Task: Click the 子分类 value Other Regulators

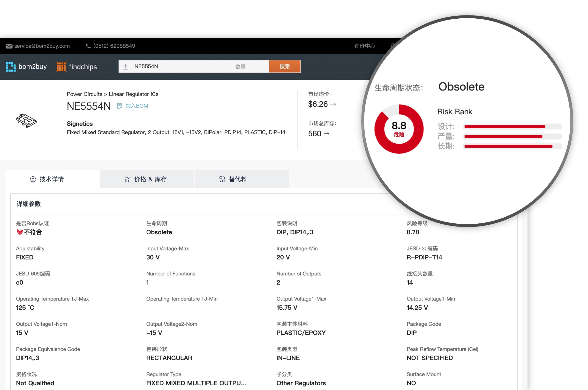Action: (x=301, y=383)
